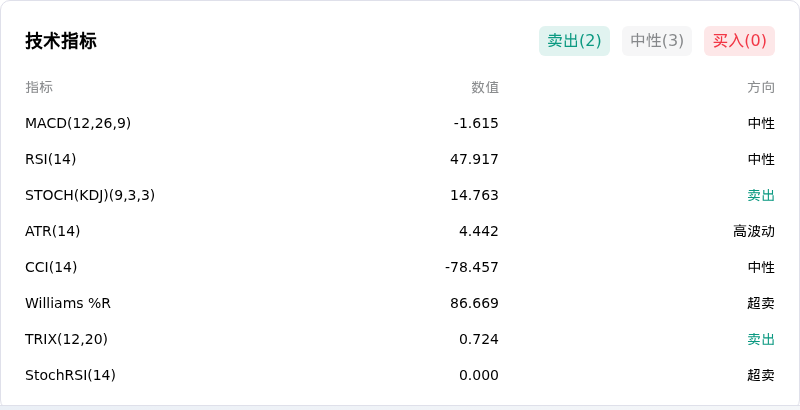Click the 卖出 signal for TRIX
The width and height of the screenshot is (800, 410).
click(x=761, y=339)
